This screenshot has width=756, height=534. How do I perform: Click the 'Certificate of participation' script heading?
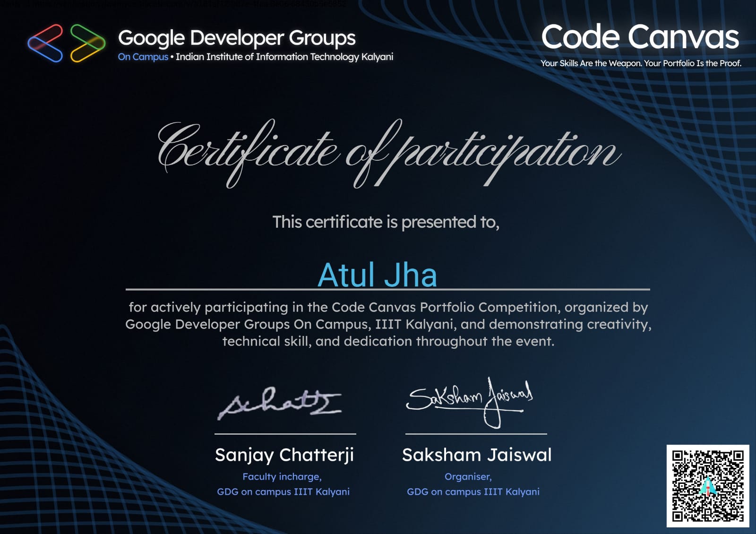[x=388, y=153]
